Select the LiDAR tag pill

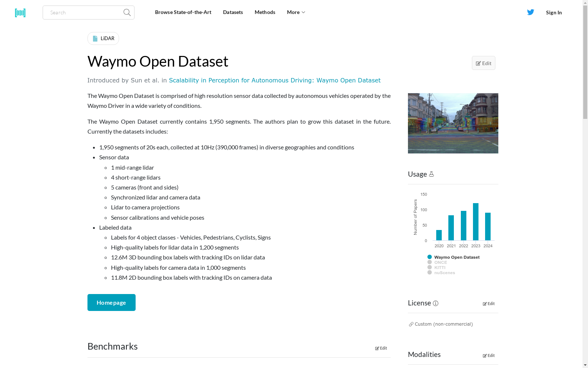click(x=103, y=39)
